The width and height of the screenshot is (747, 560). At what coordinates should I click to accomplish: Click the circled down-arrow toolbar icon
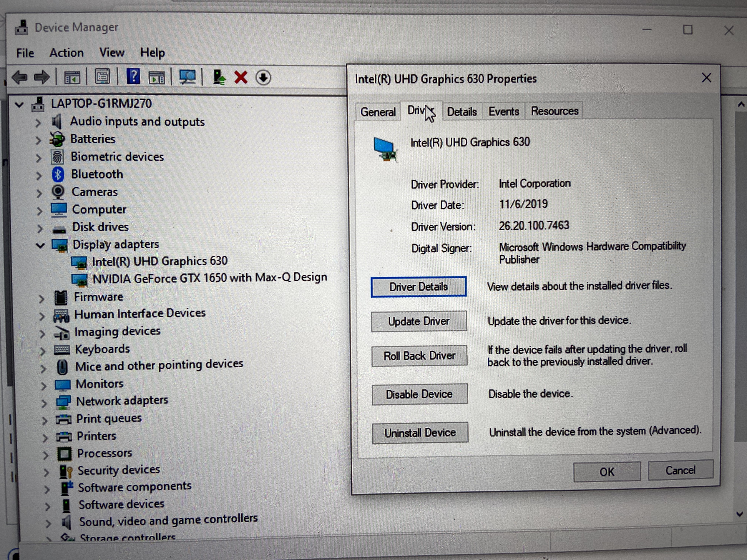[263, 78]
